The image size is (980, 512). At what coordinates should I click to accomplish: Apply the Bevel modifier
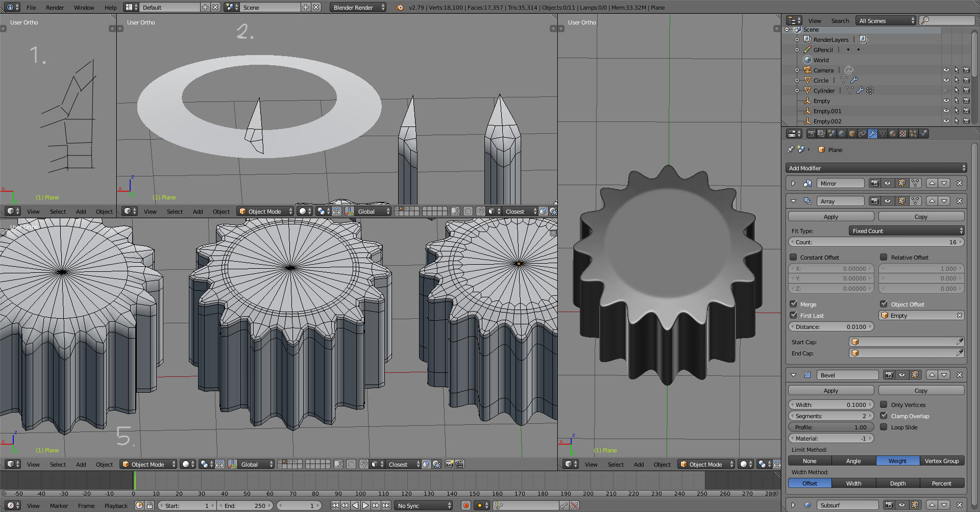[x=831, y=390]
